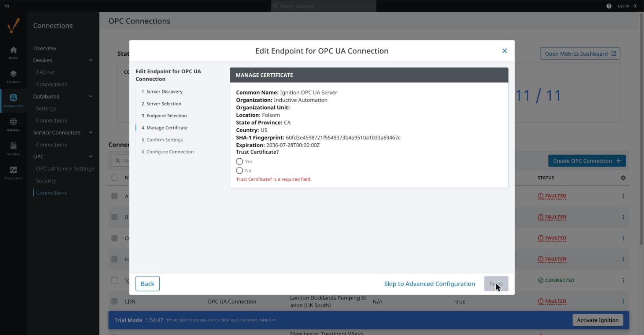Click the page vertical scrollbar
Image resolution: width=644 pixels, height=335 pixels.
point(641,130)
